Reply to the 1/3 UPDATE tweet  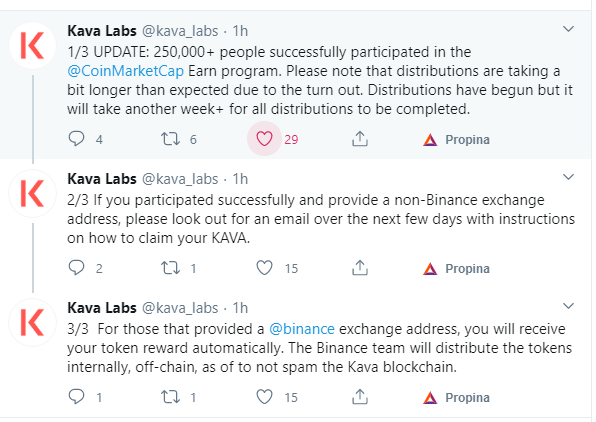(76, 139)
